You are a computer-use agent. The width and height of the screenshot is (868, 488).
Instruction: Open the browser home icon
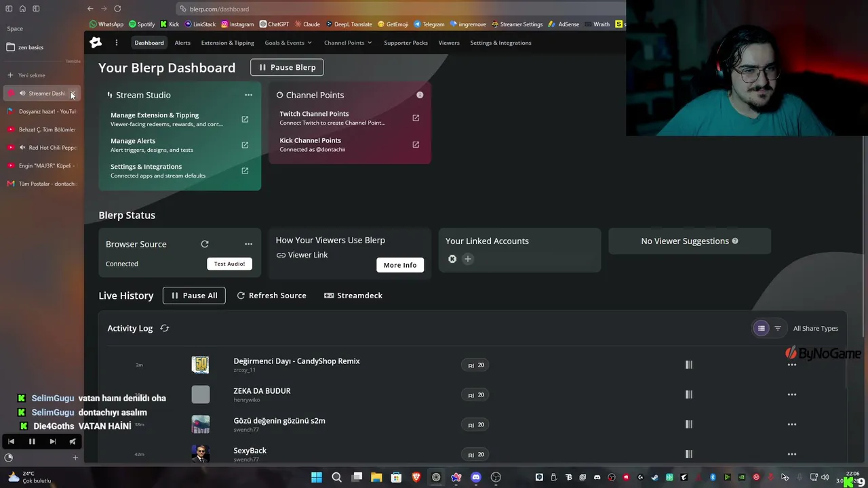(22, 9)
